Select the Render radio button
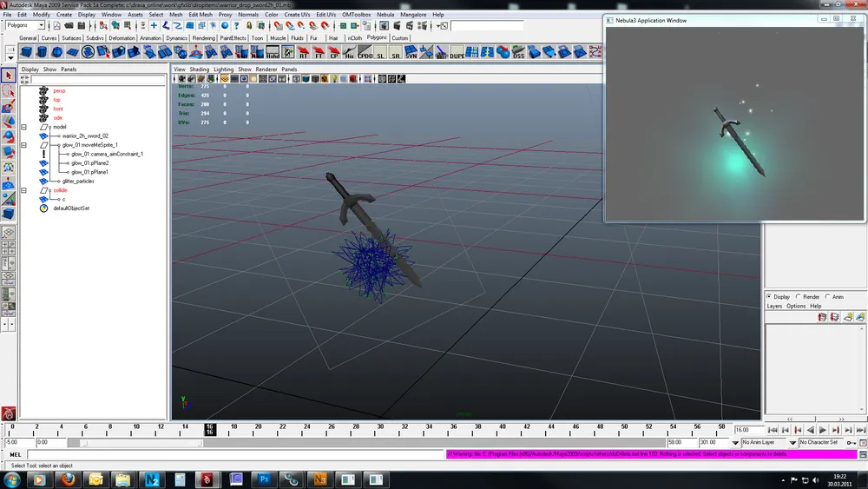 pos(799,297)
